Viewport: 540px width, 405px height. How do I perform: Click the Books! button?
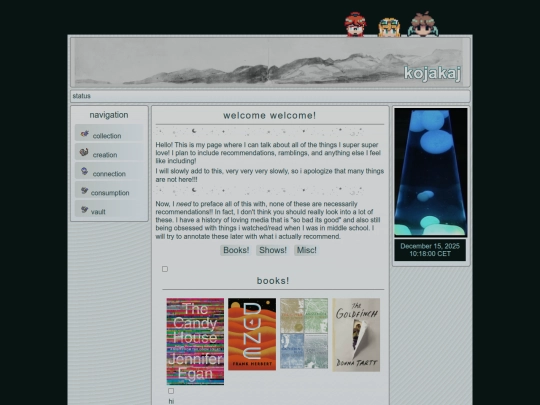pyautogui.click(x=236, y=250)
